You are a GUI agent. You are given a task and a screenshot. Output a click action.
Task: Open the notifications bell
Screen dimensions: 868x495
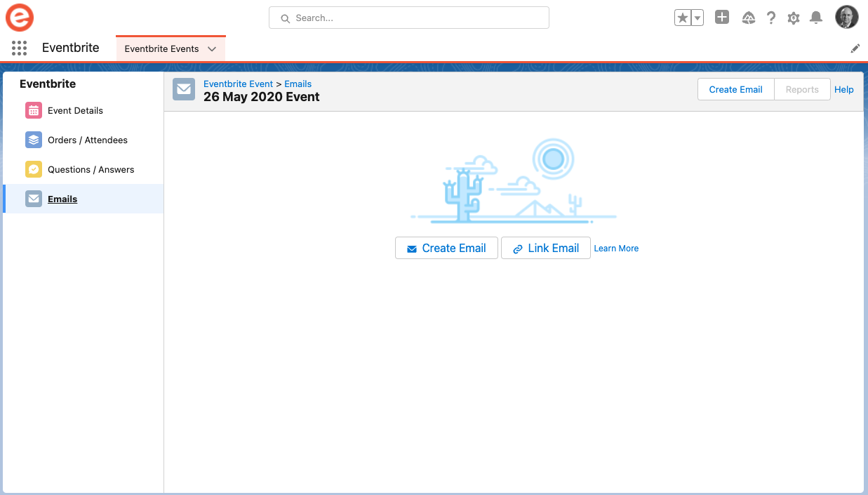(x=816, y=18)
